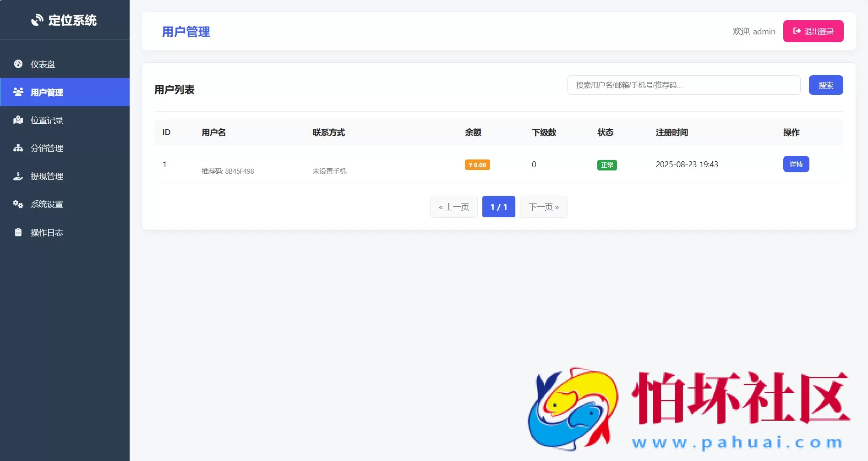
Task: Open 系统设置 with its gears icon
Action: [x=18, y=204]
